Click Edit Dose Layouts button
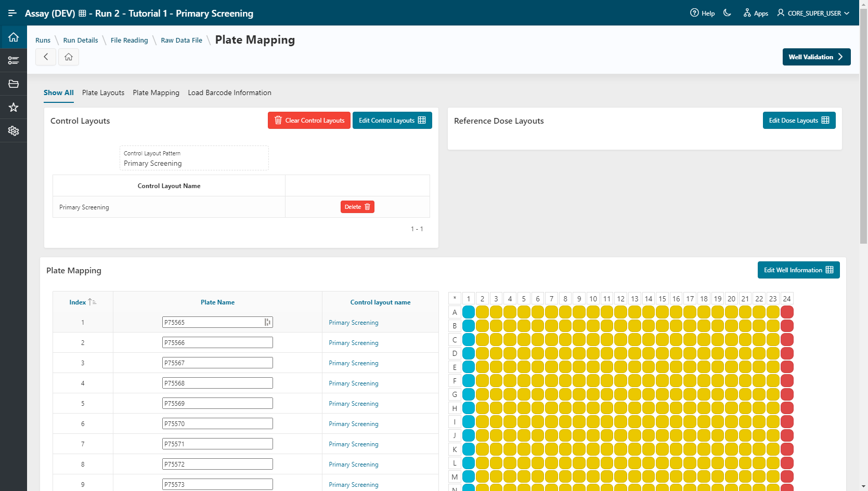The image size is (868, 491). (x=799, y=120)
